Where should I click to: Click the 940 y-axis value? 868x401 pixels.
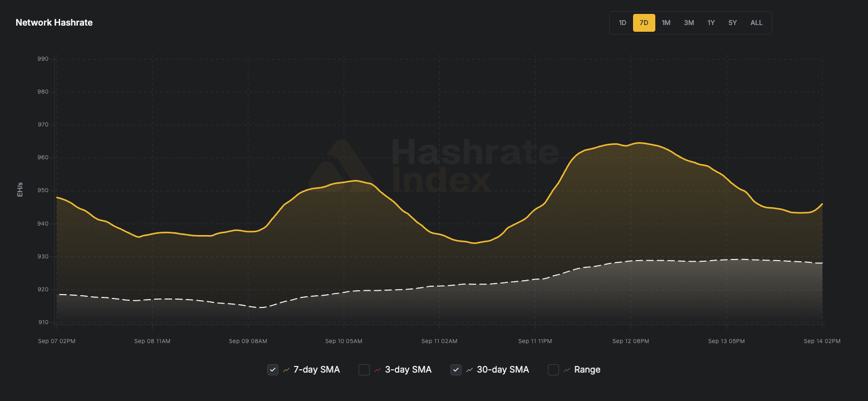[43, 224]
